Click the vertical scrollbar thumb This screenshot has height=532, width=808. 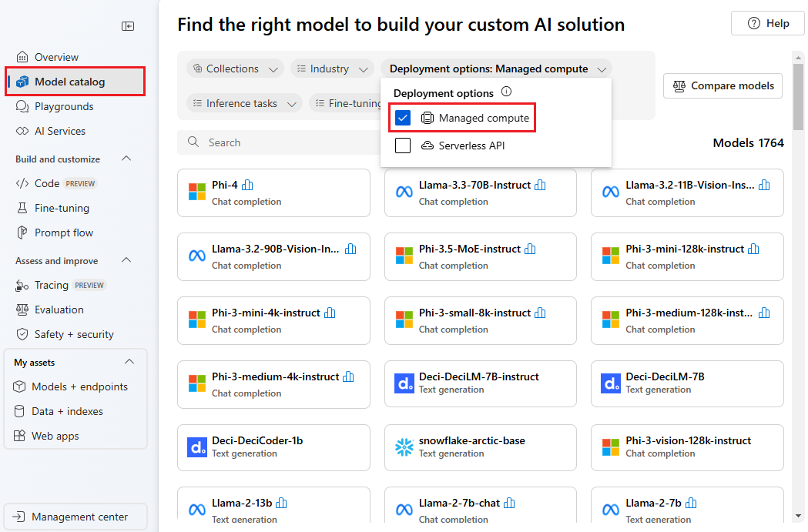tap(798, 97)
